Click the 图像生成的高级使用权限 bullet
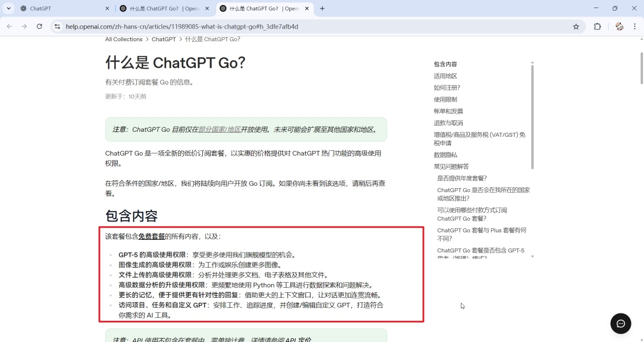The height and width of the screenshot is (342, 644). [x=200, y=265]
